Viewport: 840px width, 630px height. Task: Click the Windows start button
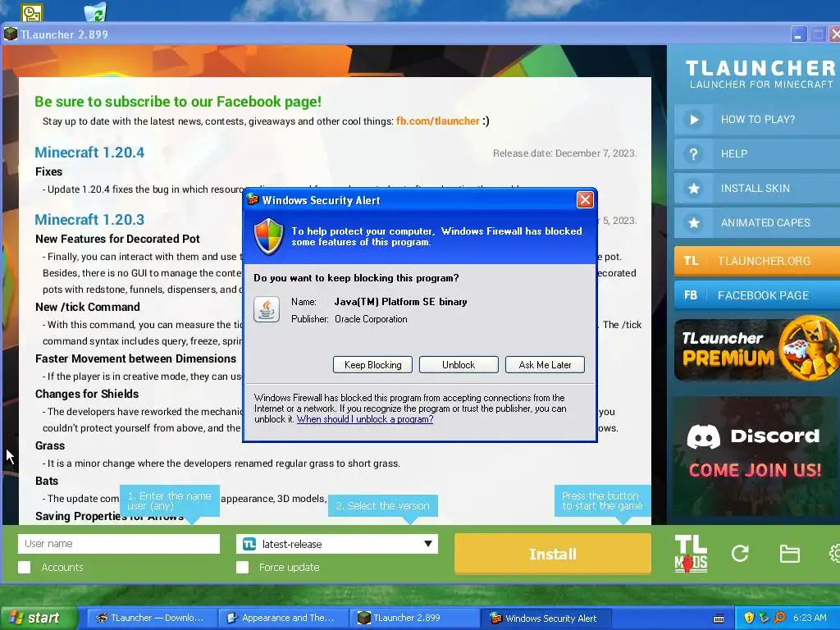(39, 618)
